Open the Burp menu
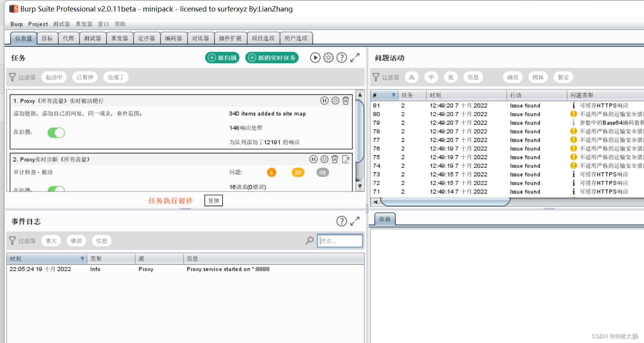Viewport: 644px width, 343px height. click(x=16, y=24)
